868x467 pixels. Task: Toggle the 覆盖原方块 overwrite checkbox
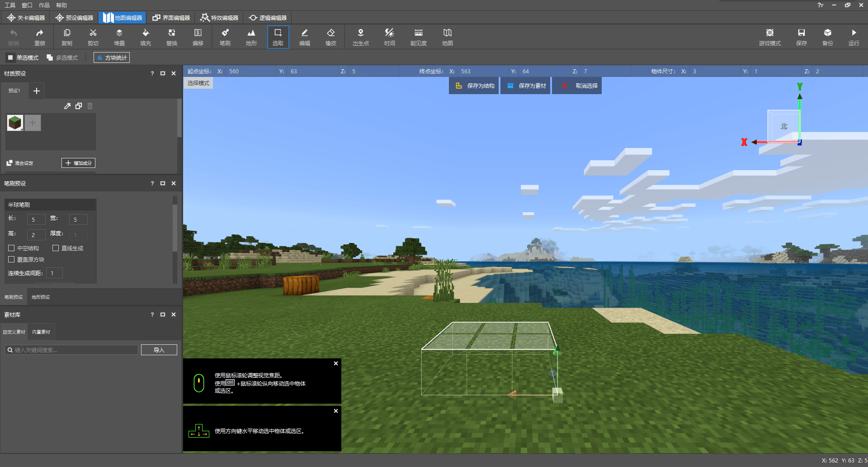(11, 259)
